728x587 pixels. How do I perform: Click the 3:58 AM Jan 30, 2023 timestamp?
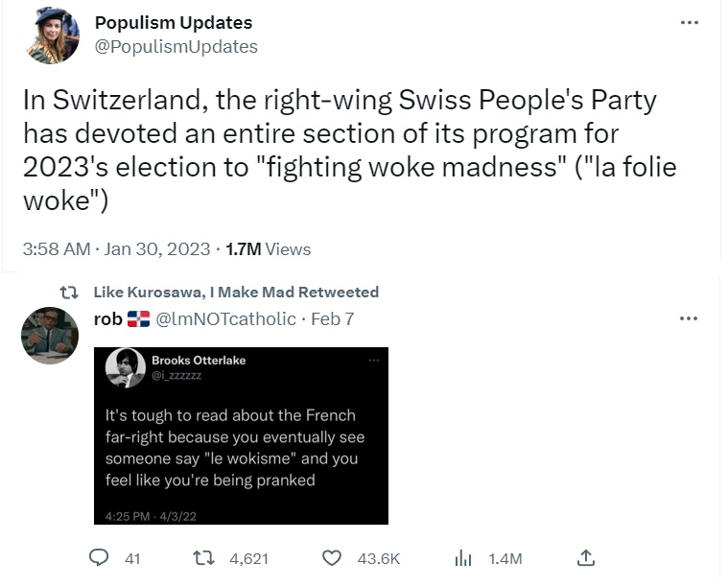tap(116, 249)
